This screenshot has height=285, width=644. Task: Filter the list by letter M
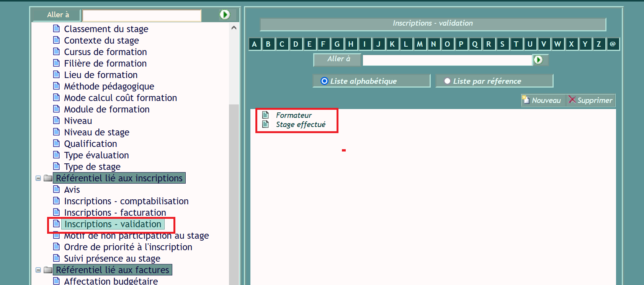[420, 44]
